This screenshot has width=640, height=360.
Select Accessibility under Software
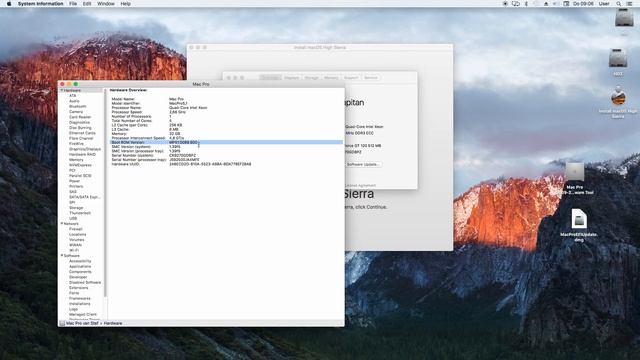[80, 261]
